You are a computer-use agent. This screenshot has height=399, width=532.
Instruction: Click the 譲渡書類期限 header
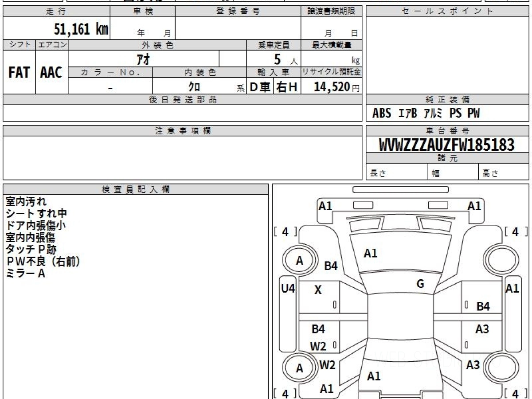(x=332, y=11)
